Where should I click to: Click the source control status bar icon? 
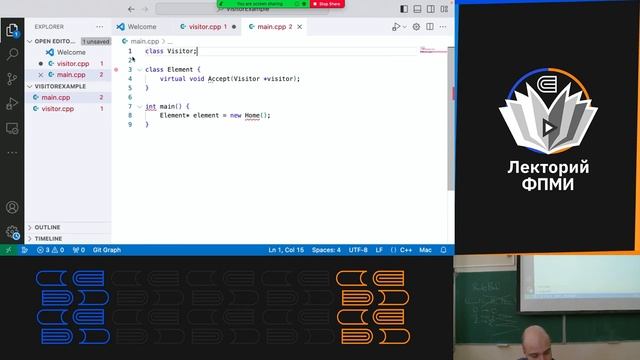[25, 250]
